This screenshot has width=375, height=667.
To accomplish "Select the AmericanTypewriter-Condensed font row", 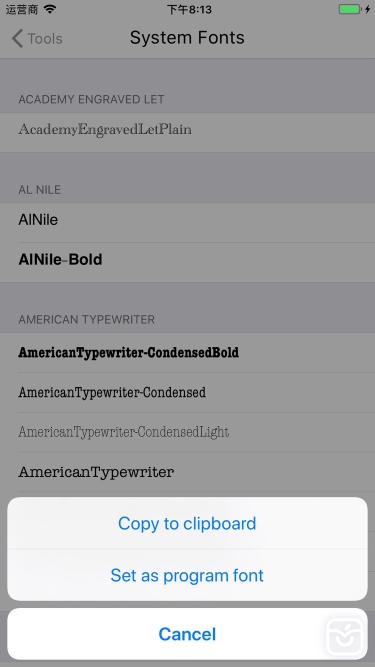I will coord(188,393).
